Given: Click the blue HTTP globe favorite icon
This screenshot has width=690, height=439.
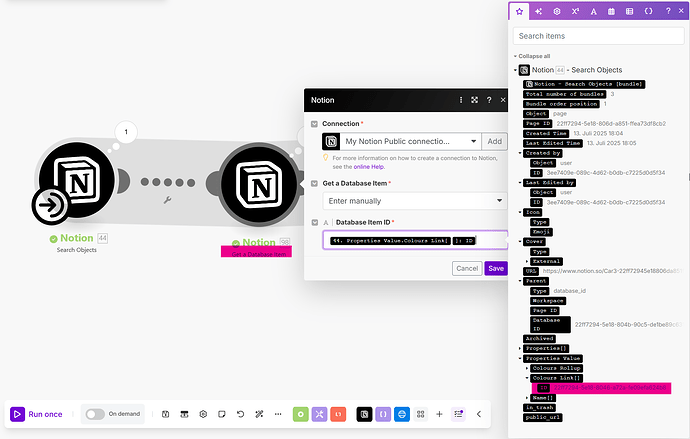Looking at the screenshot, I should click(x=402, y=414).
